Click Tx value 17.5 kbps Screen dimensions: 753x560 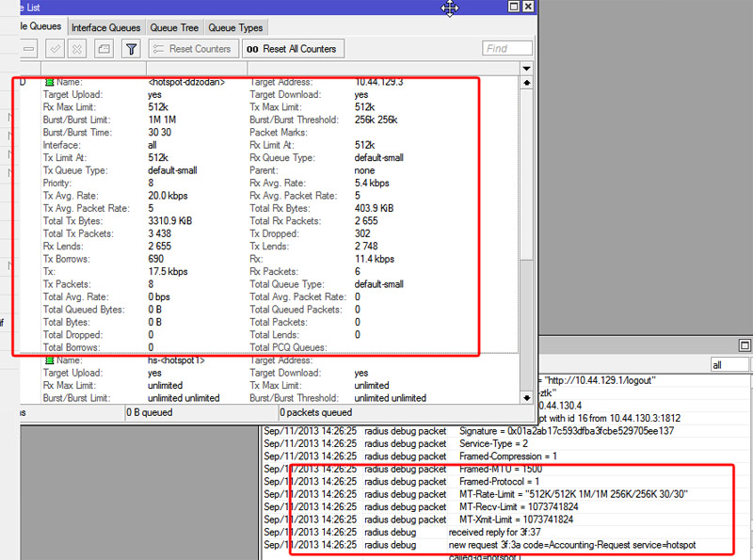click(x=168, y=271)
